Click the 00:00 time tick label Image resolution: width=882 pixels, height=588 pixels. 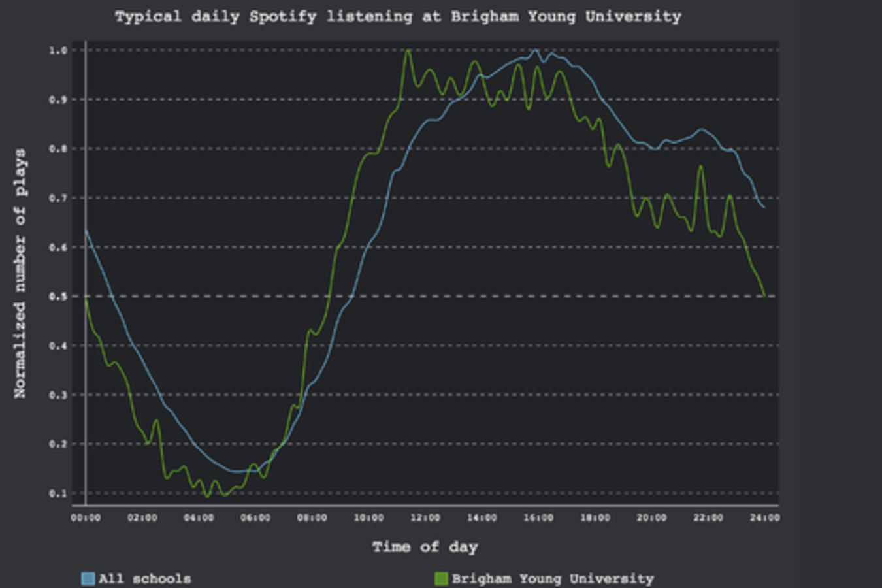(86, 518)
